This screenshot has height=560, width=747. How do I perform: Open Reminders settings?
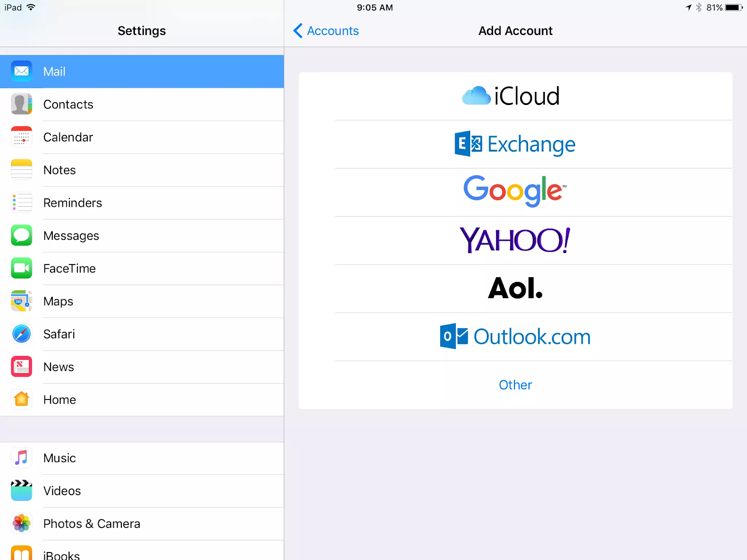pos(142,203)
